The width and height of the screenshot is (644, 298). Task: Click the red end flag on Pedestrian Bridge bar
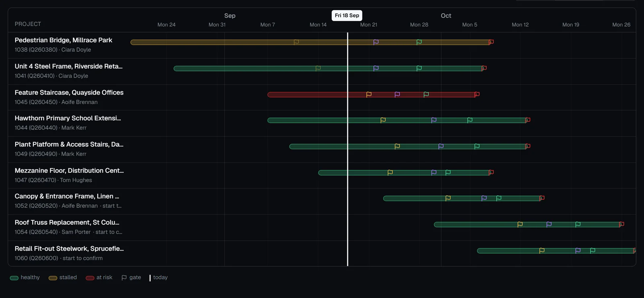491,42
